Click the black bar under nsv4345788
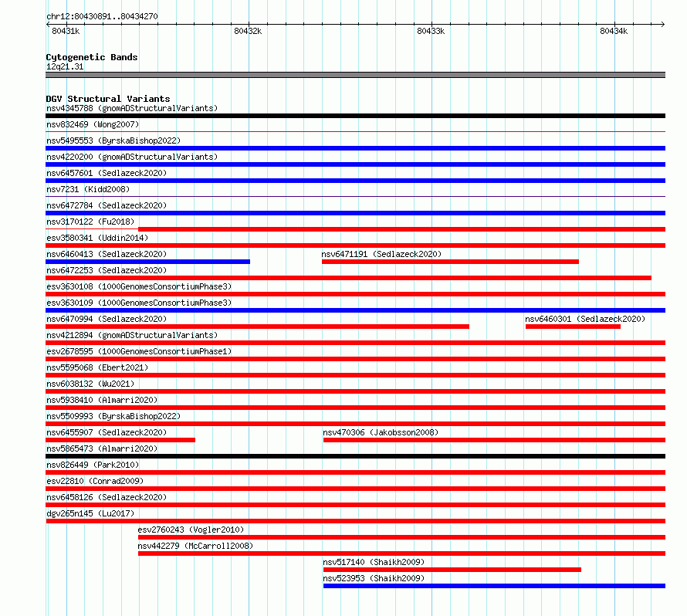This screenshot has width=687, height=616. click(355, 116)
